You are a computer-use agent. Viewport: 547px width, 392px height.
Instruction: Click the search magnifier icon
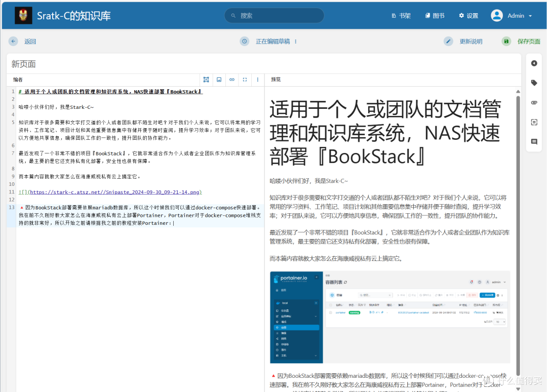coord(233,16)
